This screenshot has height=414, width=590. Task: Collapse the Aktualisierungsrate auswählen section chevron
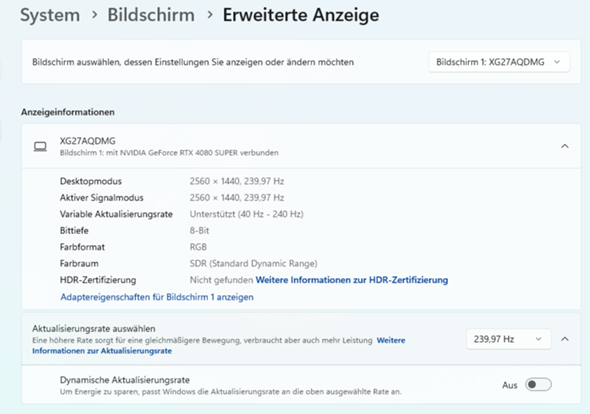564,339
